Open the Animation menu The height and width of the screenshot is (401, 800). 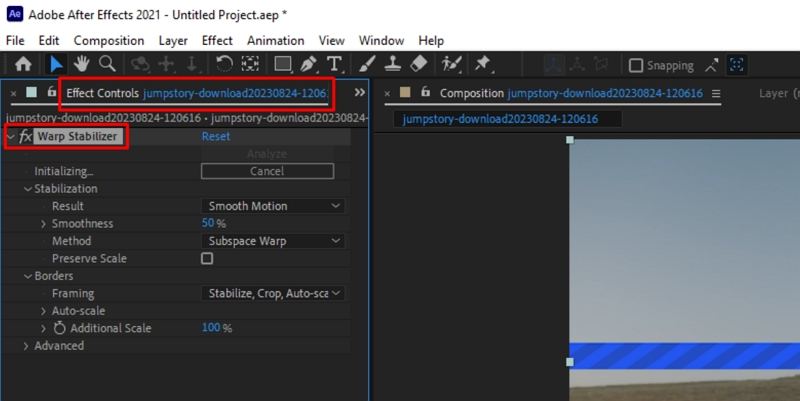point(276,40)
